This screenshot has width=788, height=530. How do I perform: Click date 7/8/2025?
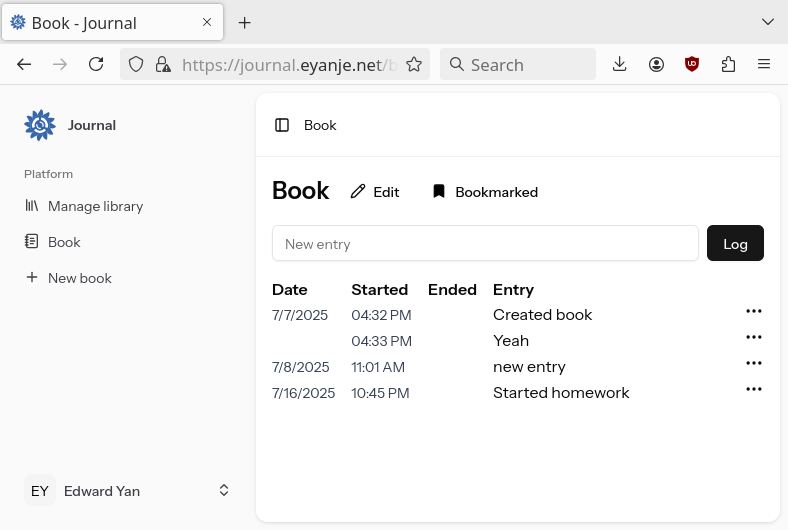pyautogui.click(x=301, y=367)
